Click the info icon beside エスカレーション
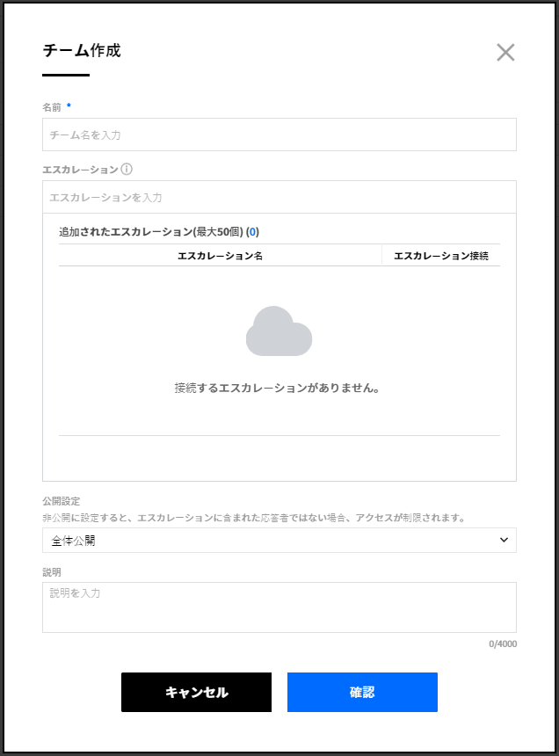 (127, 169)
